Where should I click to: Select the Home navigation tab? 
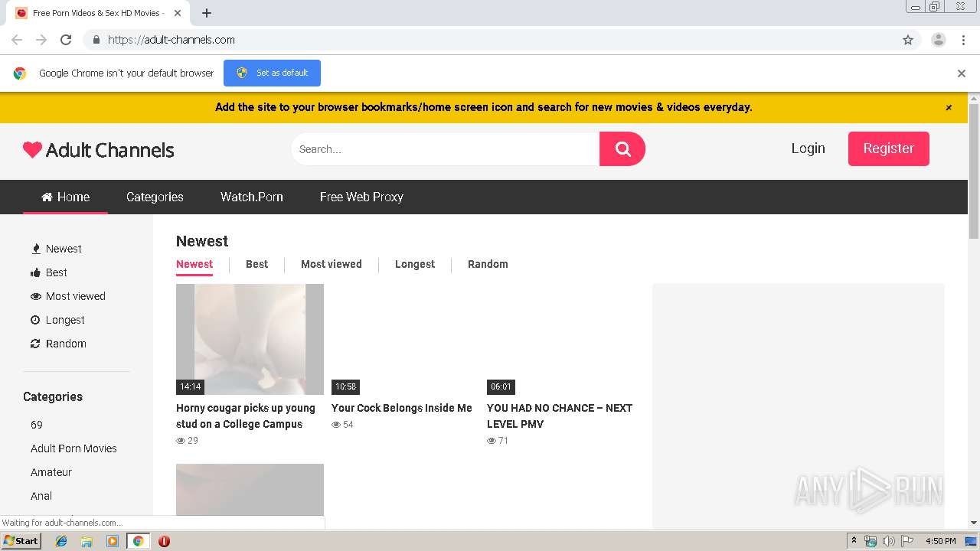click(x=65, y=197)
